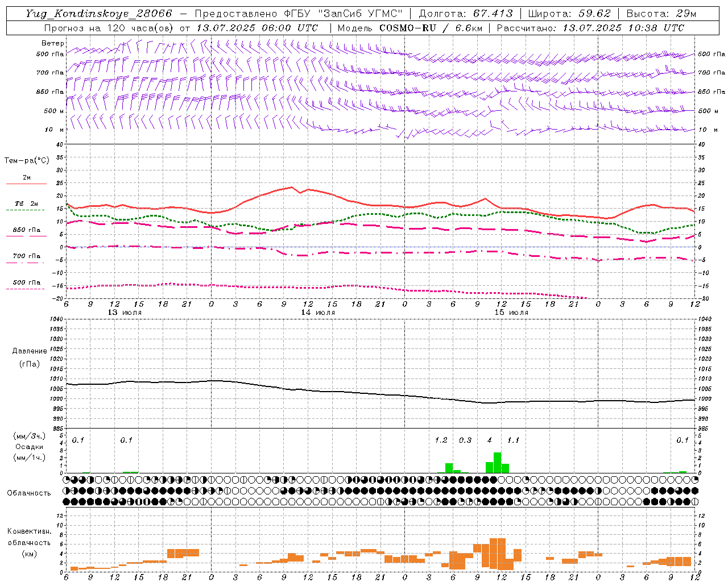Click the Давление pressure panel label
Viewport: 728px width, 582px height.
tap(30, 351)
